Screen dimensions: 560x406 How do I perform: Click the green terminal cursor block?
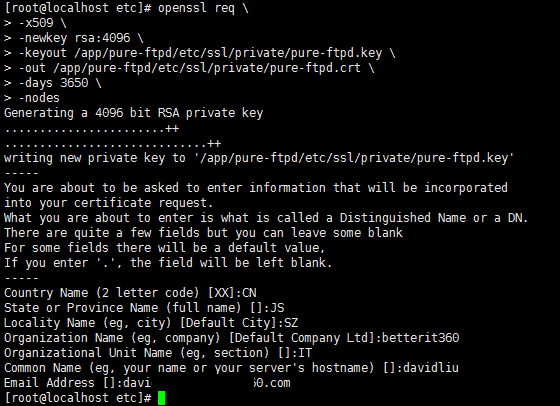tap(161, 398)
